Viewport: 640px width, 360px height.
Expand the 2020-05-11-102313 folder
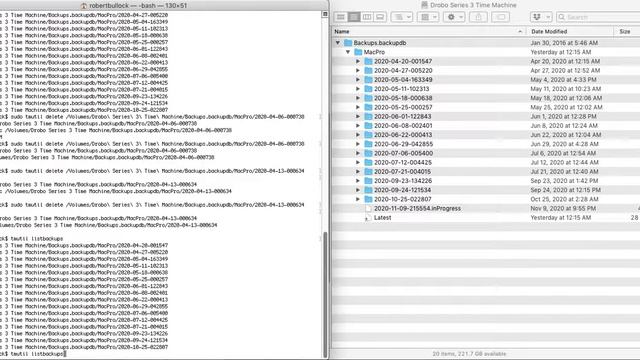click(358, 89)
